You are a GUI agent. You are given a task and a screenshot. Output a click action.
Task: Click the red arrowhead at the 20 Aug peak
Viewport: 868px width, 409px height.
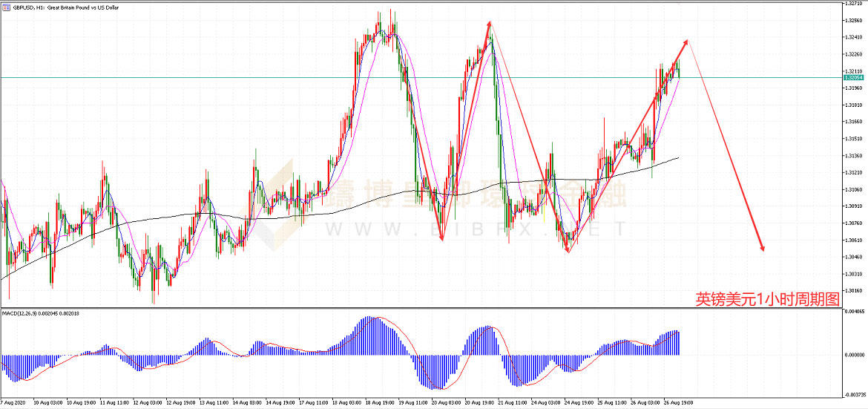click(x=489, y=24)
